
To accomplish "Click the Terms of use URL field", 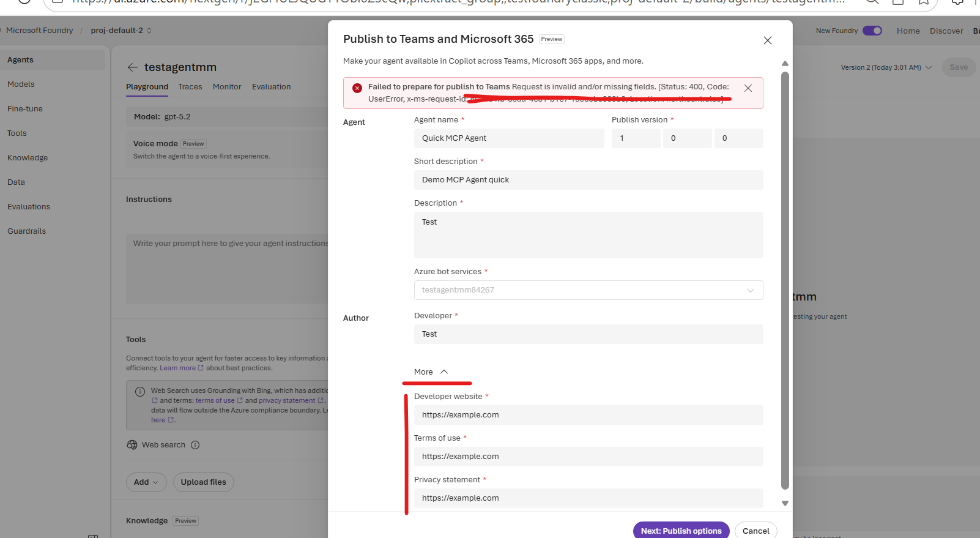I will pos(588,457).
